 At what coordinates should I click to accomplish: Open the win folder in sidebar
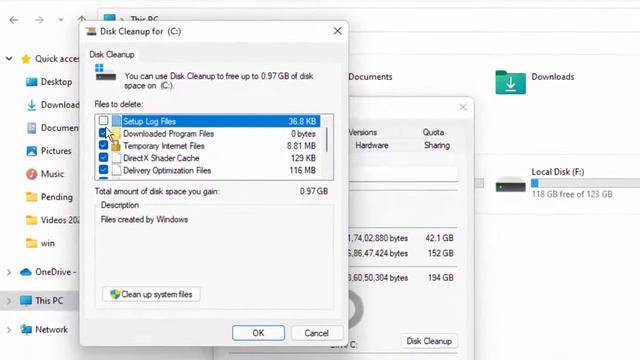point(48,243)
